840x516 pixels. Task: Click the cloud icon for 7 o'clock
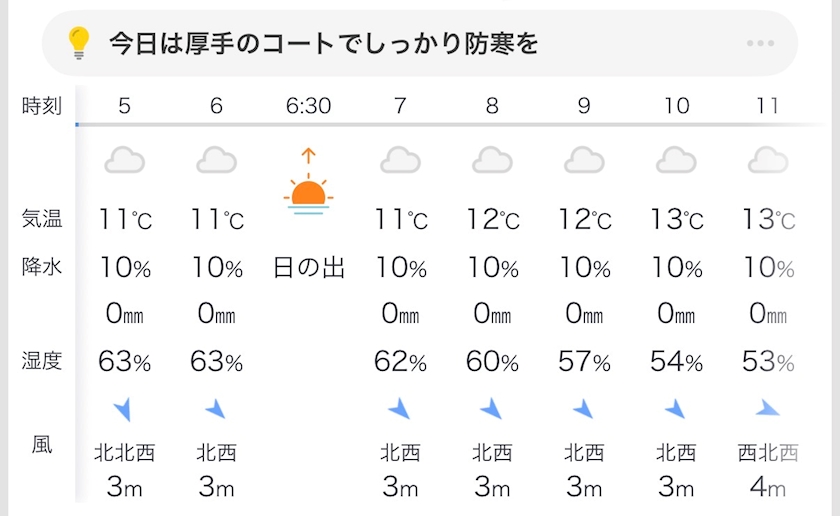tap(400, 160)
